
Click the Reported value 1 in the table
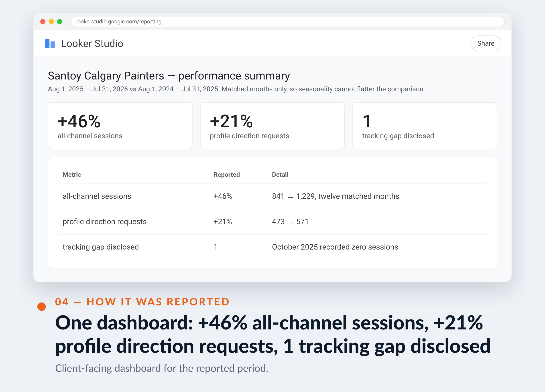pyautogui.click(x=216, y=247)
